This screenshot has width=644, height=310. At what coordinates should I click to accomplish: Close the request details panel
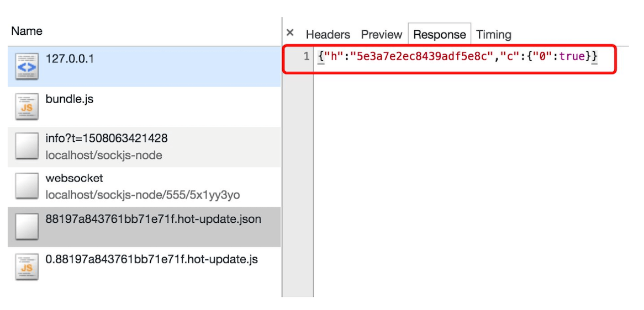coord(290,33)
